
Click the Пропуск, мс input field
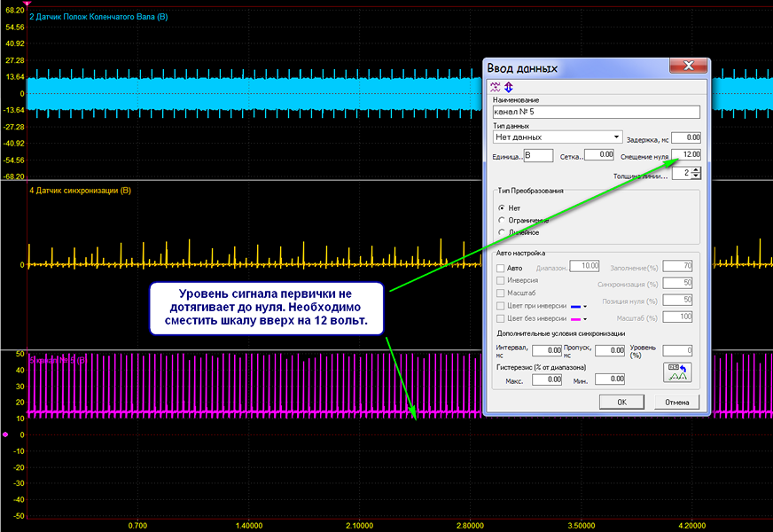coord(610,350)
